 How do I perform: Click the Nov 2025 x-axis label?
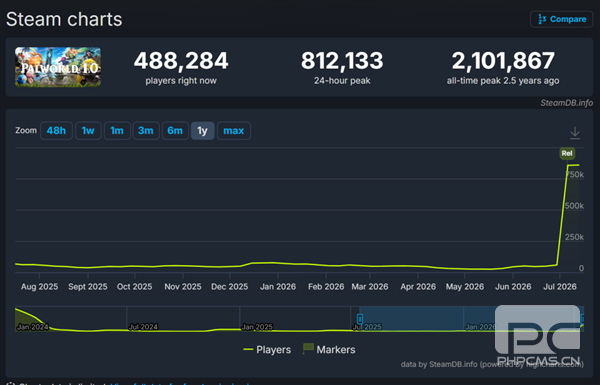tap(183, 287)
